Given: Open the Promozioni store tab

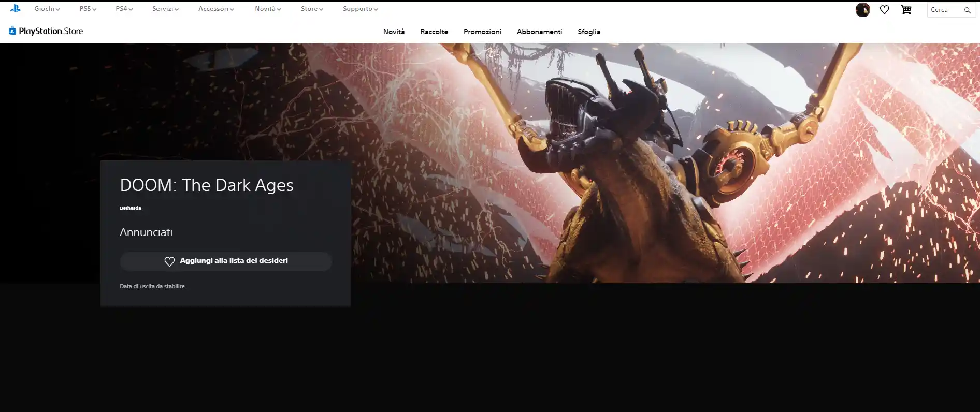Looking at the screenshot, I should (482, 32).
